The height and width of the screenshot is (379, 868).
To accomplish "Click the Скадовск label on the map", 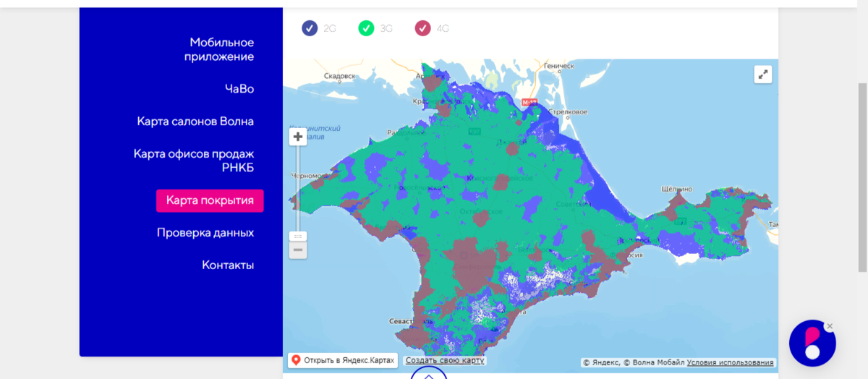I will 340,75.
